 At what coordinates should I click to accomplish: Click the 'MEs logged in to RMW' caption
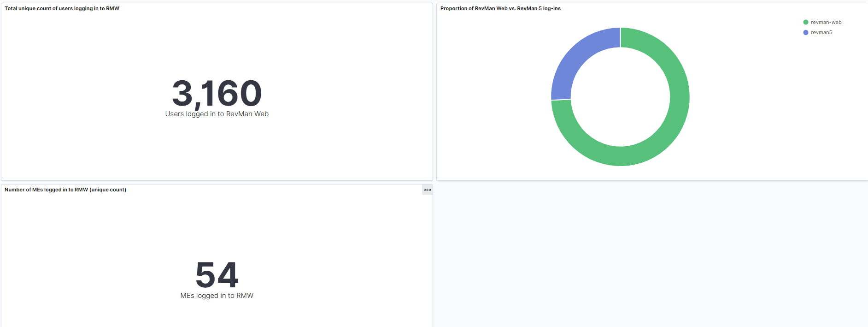(x=217, y=296)
